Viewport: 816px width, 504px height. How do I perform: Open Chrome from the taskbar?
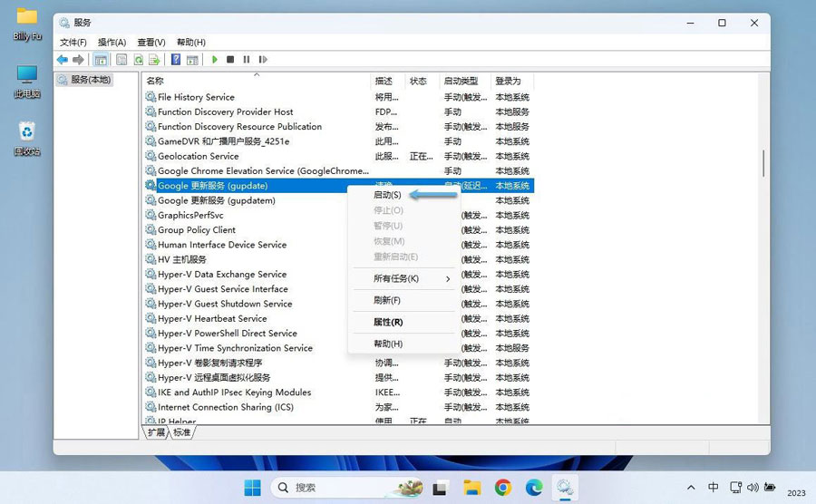(503, 488)
